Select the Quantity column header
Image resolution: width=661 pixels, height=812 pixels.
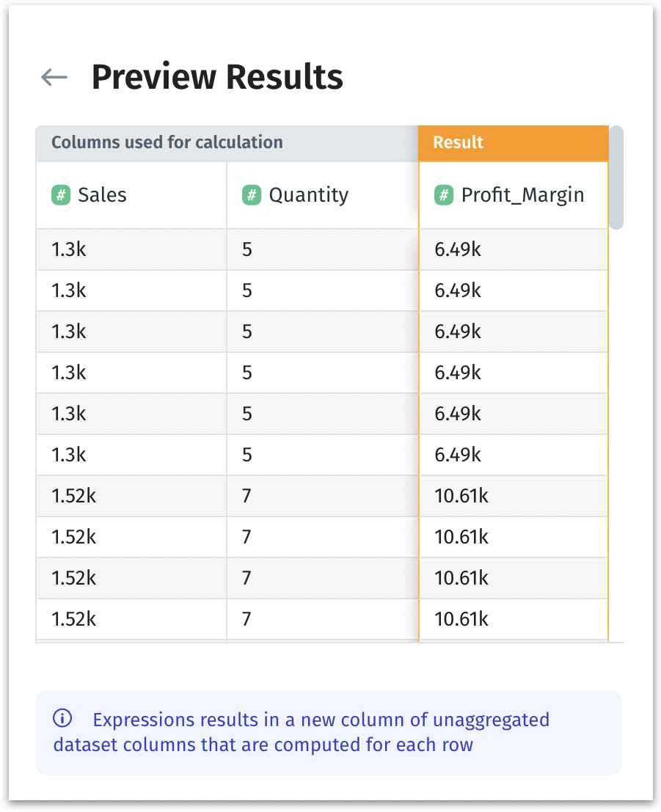click(308, 195)
